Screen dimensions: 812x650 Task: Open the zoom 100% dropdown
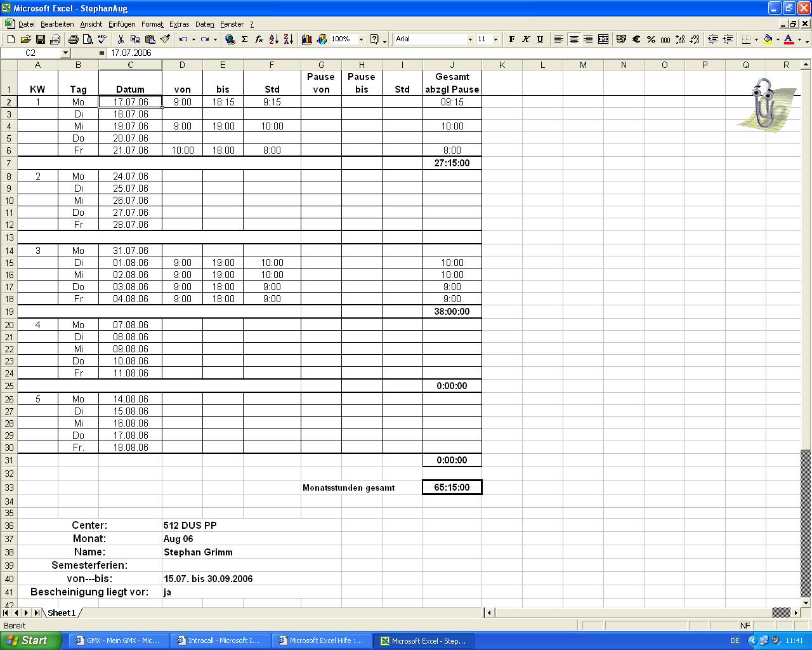tap(361, 39)
